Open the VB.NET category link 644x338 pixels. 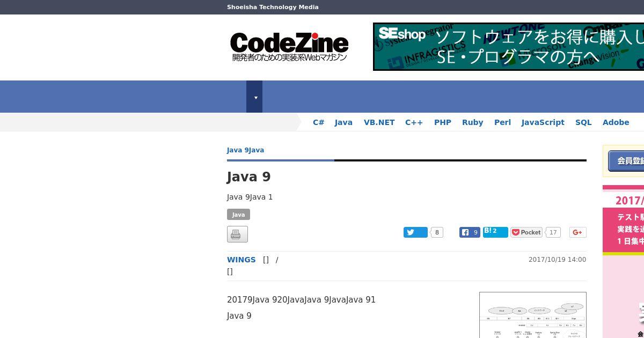379,122
